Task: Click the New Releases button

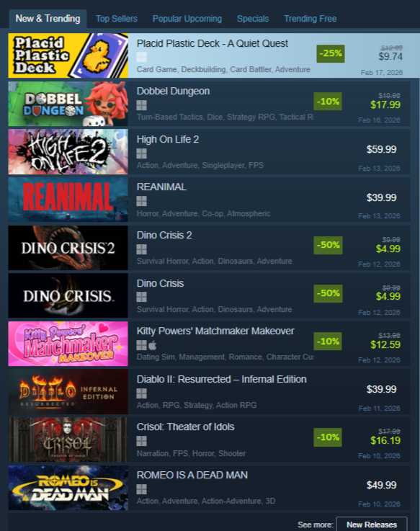Action: coord(372,525)
